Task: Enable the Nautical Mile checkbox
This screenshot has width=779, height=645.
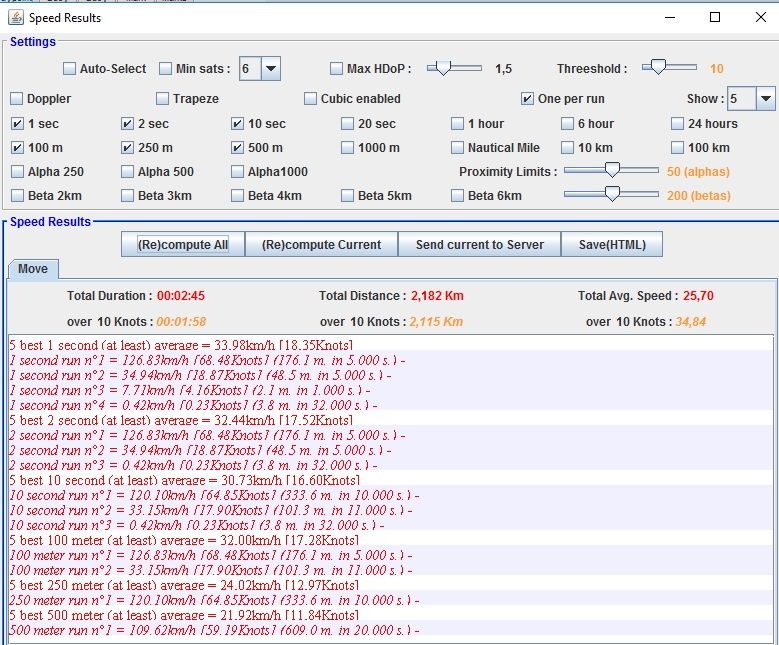Action: (458, 147)
